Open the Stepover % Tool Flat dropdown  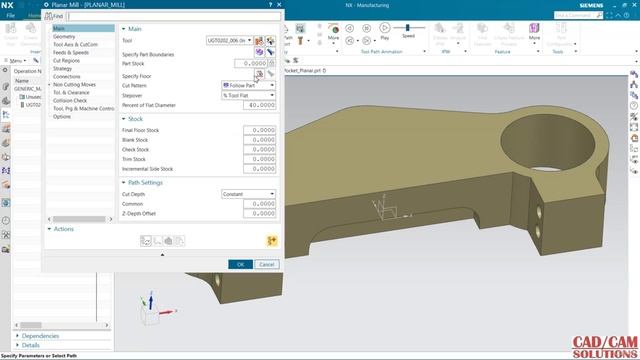tap(248, 95)
